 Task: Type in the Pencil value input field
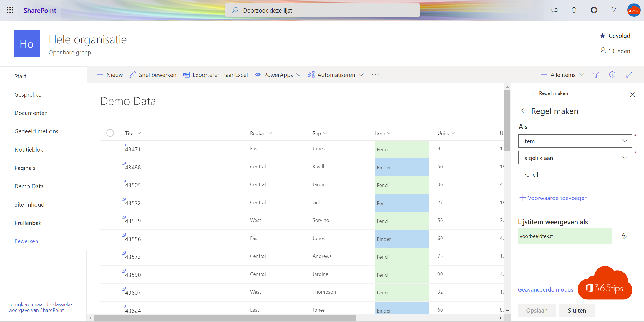[575, 174]
